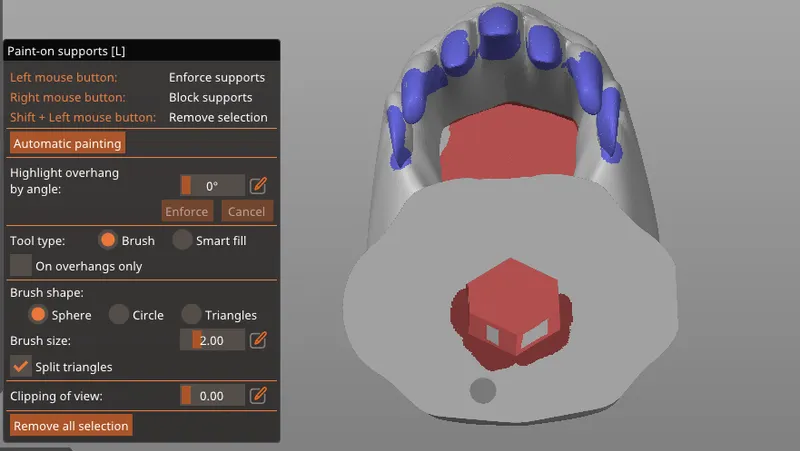
Task: Click the 'Block supports' text
Action: (x=211, y=97)
